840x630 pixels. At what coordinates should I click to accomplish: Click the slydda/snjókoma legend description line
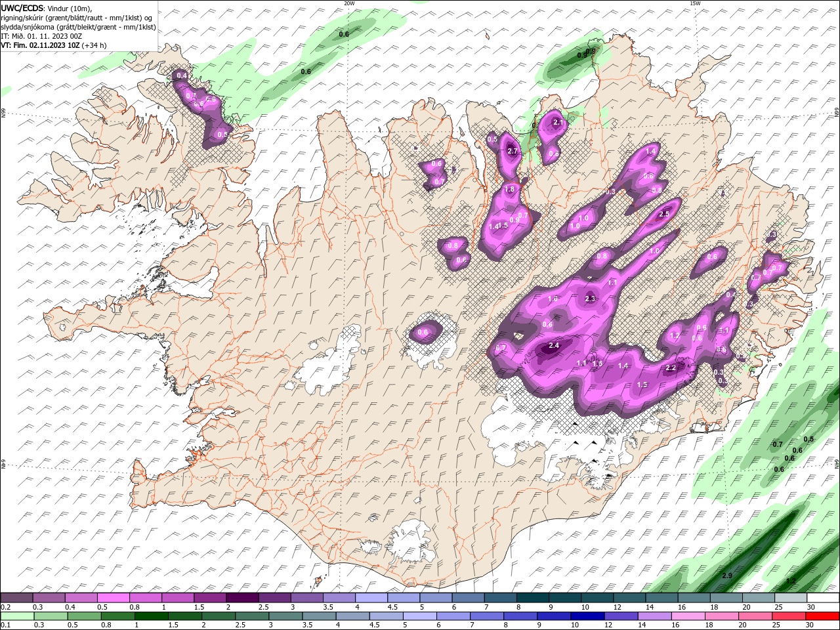click(x=78, y=27)
